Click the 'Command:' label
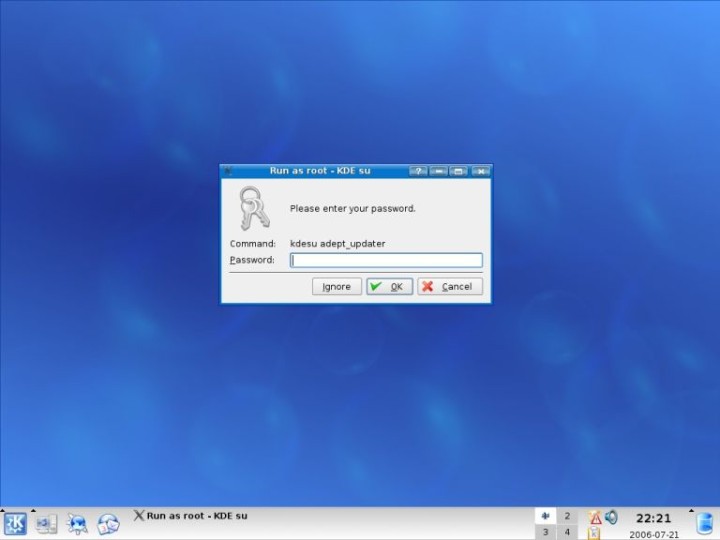This screenshot has height=540, width=720. tap(253, 244)
